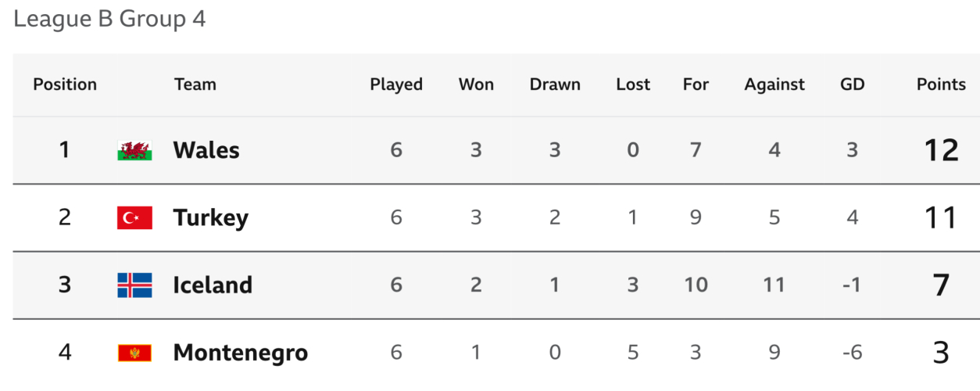Click the Lost column header

pyautogui.click(x=633, y=84)
